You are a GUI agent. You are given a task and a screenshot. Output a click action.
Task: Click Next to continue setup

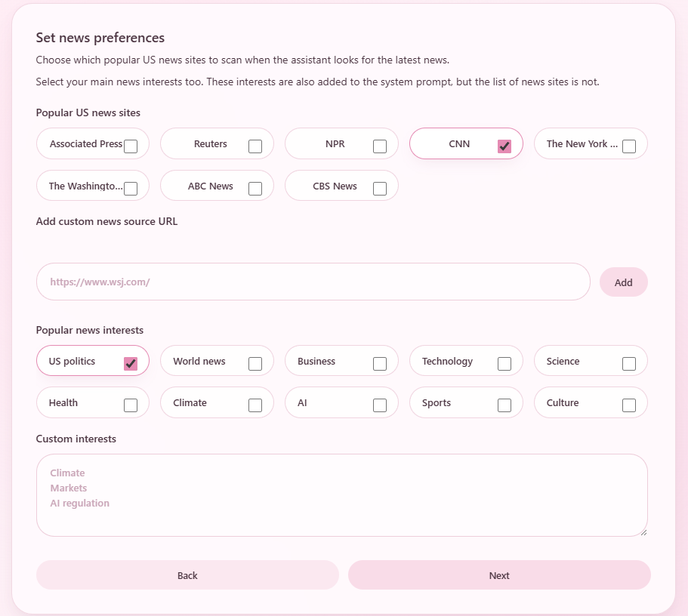498,575
